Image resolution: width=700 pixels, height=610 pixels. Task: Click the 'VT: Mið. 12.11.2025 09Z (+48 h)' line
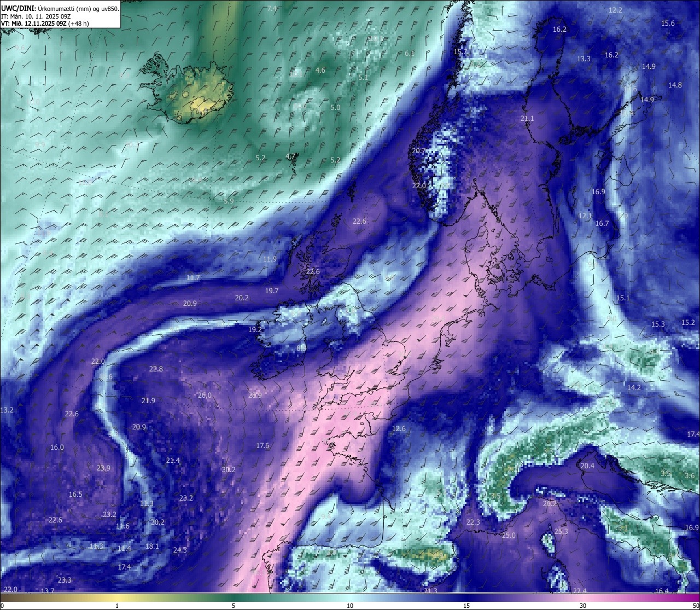coord(45,24)
